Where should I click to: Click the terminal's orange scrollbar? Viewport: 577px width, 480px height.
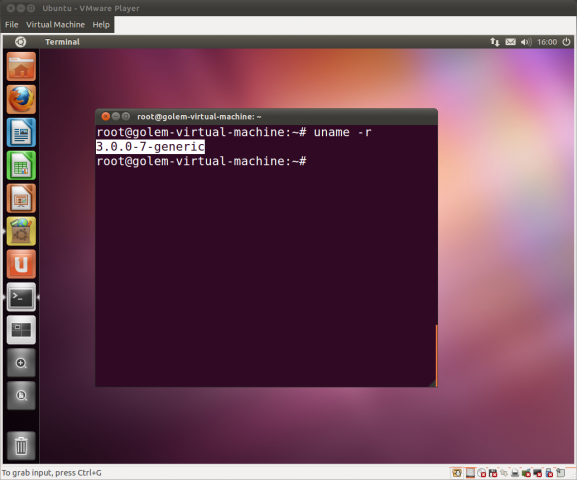(436, 355)
